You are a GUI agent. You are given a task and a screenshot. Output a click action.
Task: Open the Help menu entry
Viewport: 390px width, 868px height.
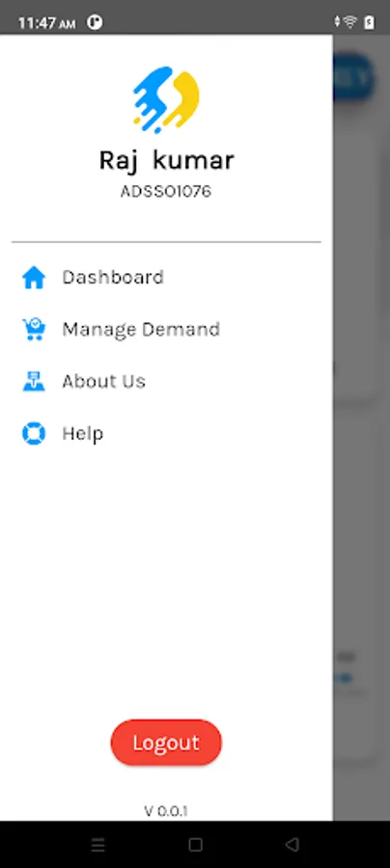(166, 433)
